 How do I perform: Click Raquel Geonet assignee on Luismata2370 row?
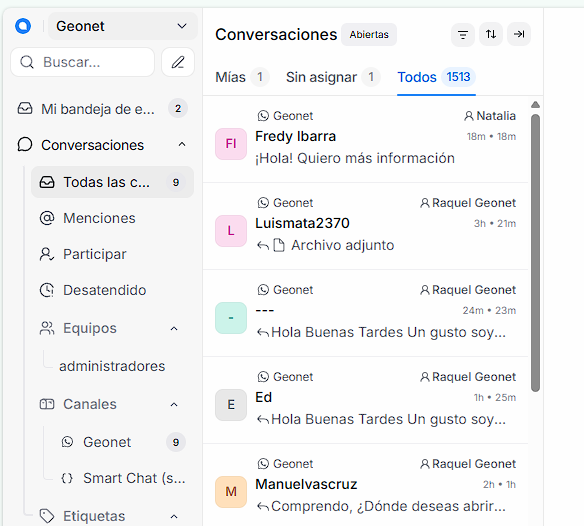click(468, 203)
